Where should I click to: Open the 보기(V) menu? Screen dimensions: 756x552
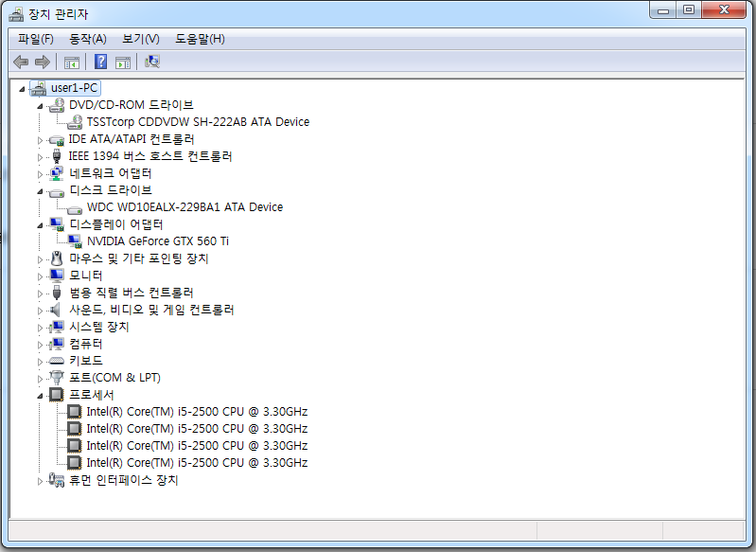(x=140, y=39)
